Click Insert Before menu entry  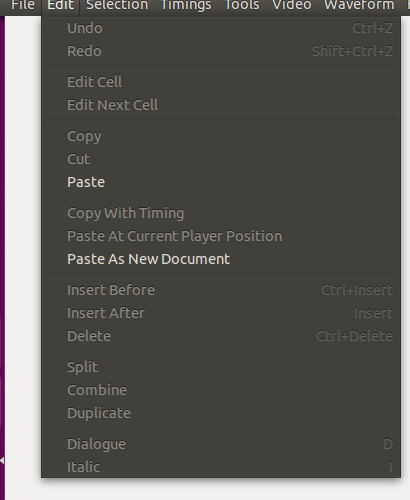221,290
